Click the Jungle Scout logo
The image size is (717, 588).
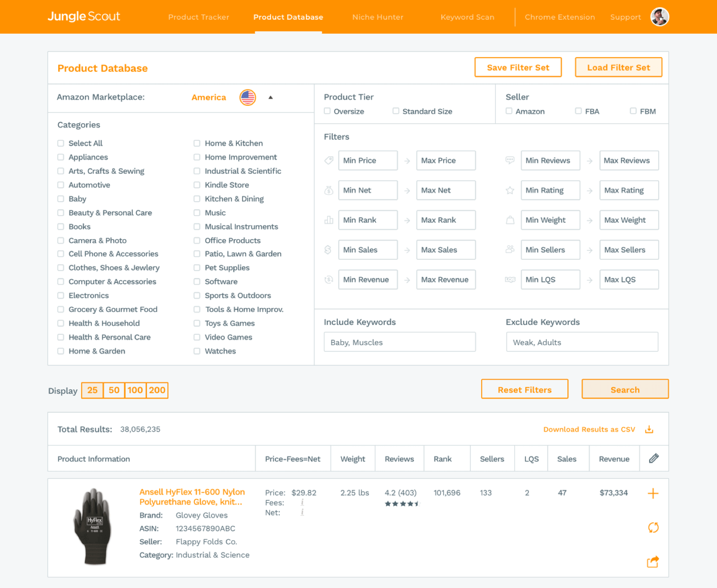click(x=84, y=16)
